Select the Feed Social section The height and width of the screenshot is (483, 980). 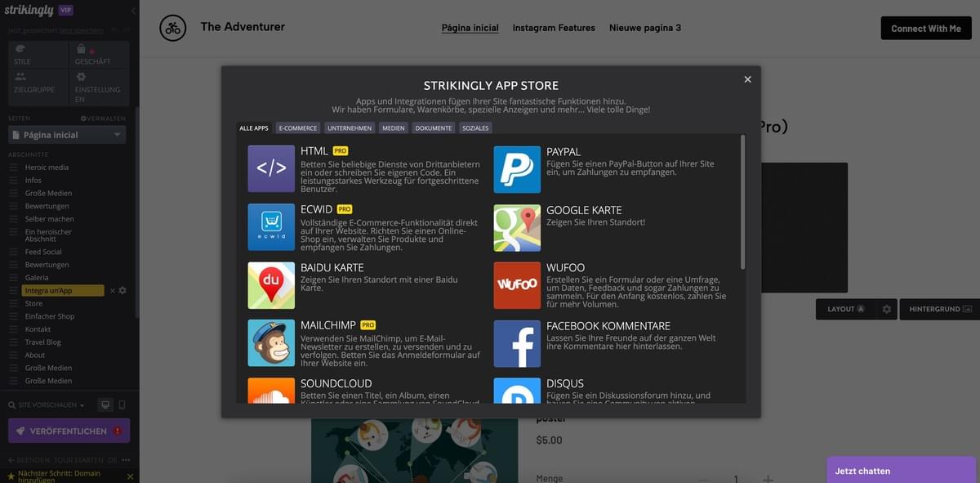click(x=44, y=252)
